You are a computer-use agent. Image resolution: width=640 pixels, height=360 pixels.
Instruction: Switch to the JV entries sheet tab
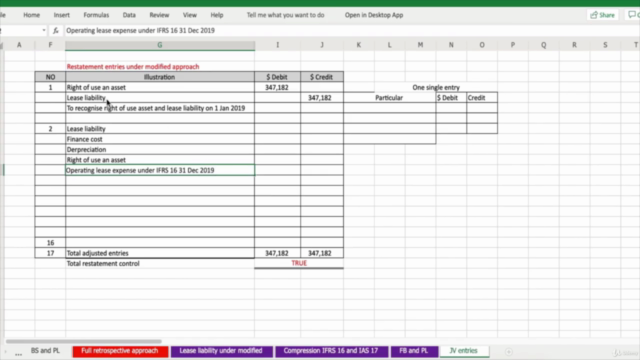464,351
